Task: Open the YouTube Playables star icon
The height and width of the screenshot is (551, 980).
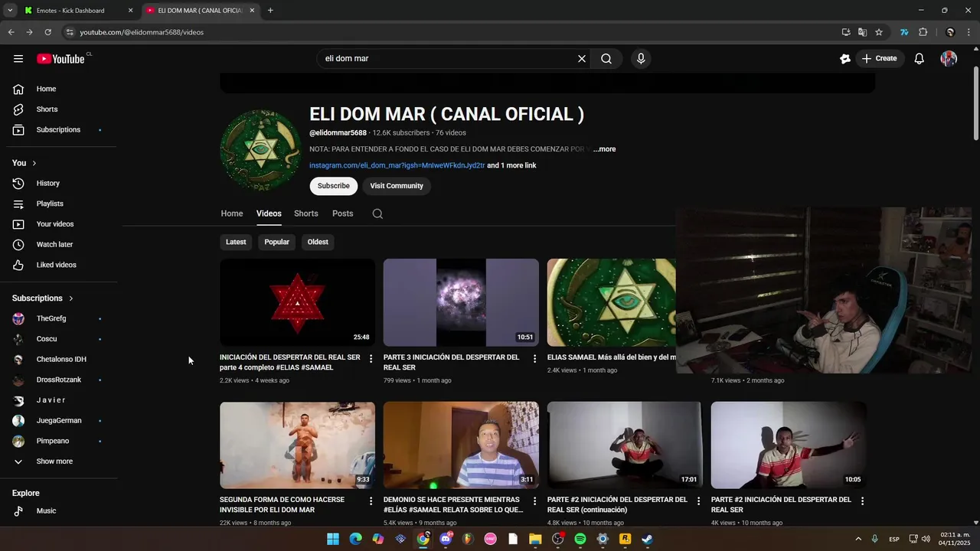Action: 845,59
